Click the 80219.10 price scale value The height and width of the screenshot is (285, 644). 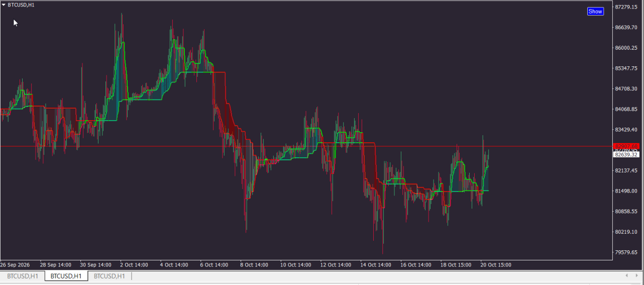coord(626,232)
